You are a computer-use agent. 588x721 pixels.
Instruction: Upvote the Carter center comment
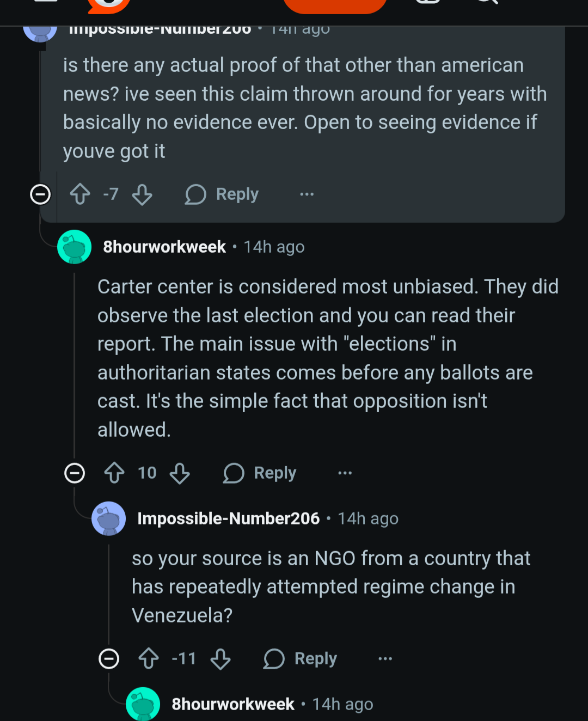[x=114, y=473]
